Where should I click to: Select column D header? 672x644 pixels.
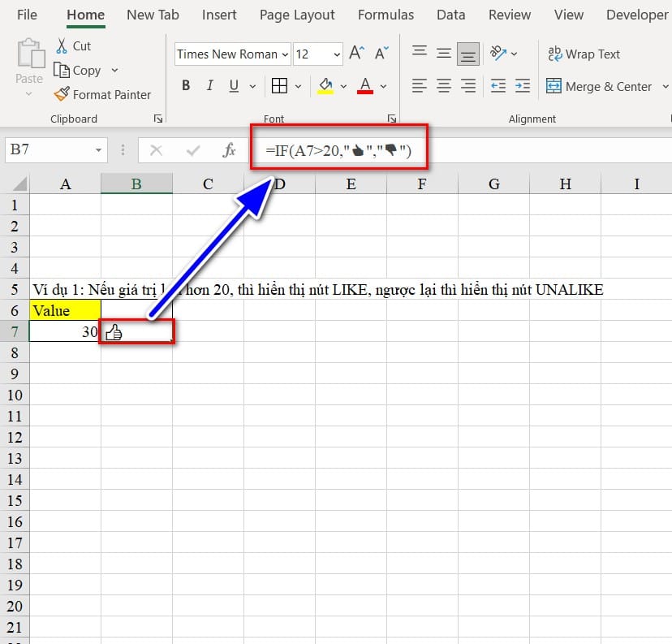279,184
